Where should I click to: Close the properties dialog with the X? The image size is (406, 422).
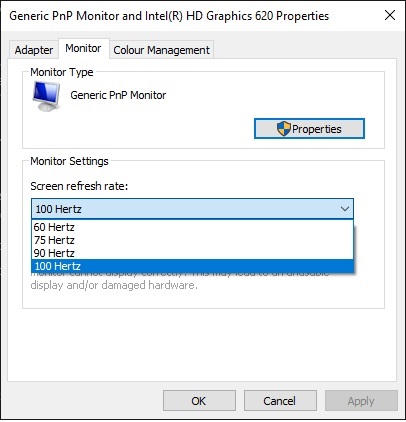coord(390,15)
